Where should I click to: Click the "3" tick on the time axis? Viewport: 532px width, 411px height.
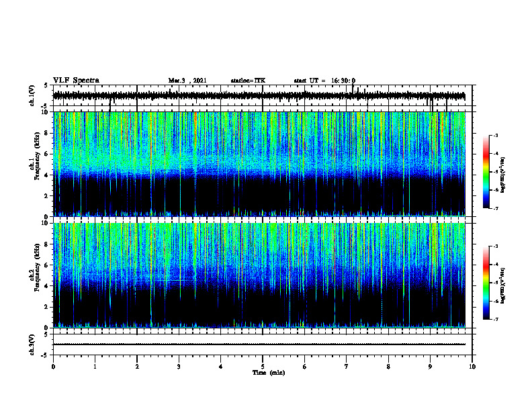coord(179,367)
